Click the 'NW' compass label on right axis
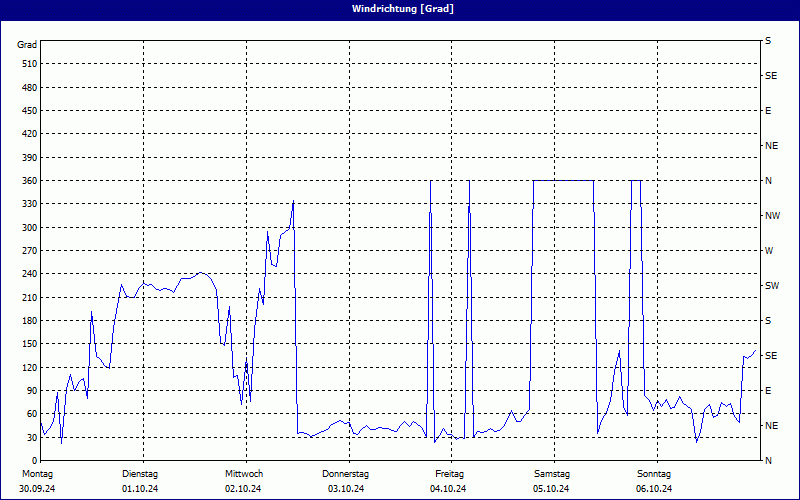 point(772,216)
